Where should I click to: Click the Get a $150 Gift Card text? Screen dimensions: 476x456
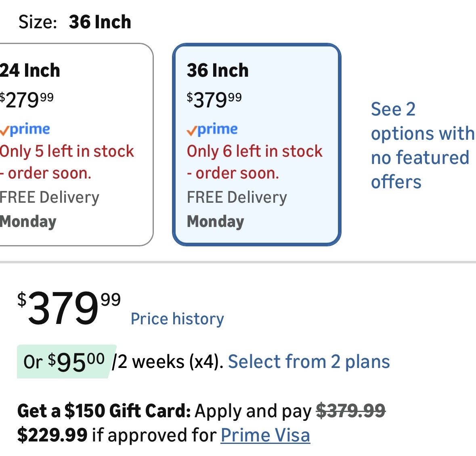(x=104, y=411)
